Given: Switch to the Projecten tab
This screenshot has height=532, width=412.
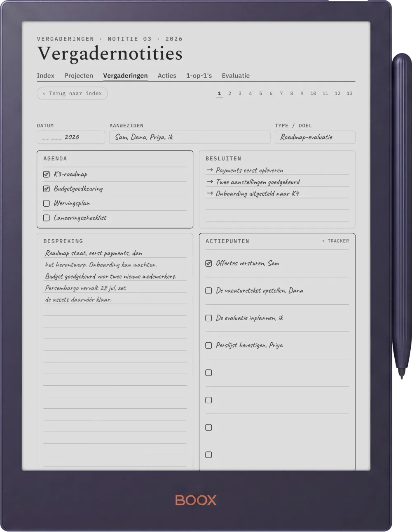Looking at the screenshot, I should tap(79, 75).
